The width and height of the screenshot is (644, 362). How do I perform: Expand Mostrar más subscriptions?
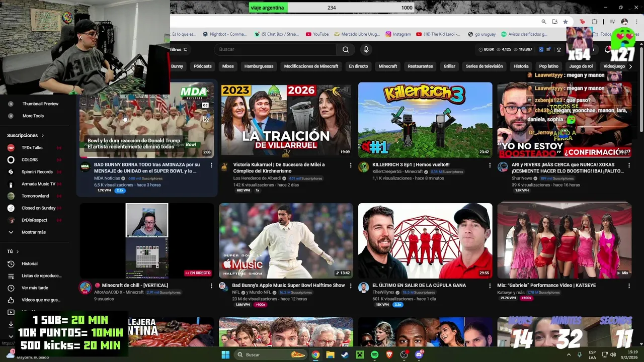pyautogui.click(x=34, y=232)
